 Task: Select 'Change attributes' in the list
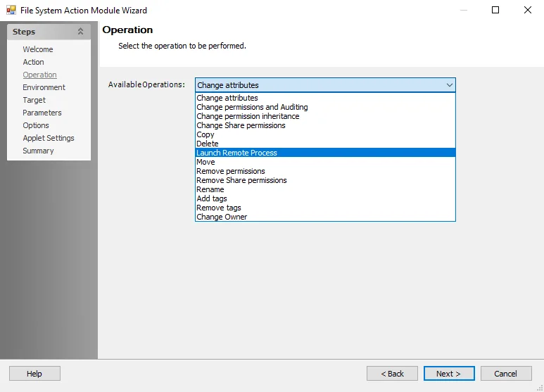click(x=325, y=98)
